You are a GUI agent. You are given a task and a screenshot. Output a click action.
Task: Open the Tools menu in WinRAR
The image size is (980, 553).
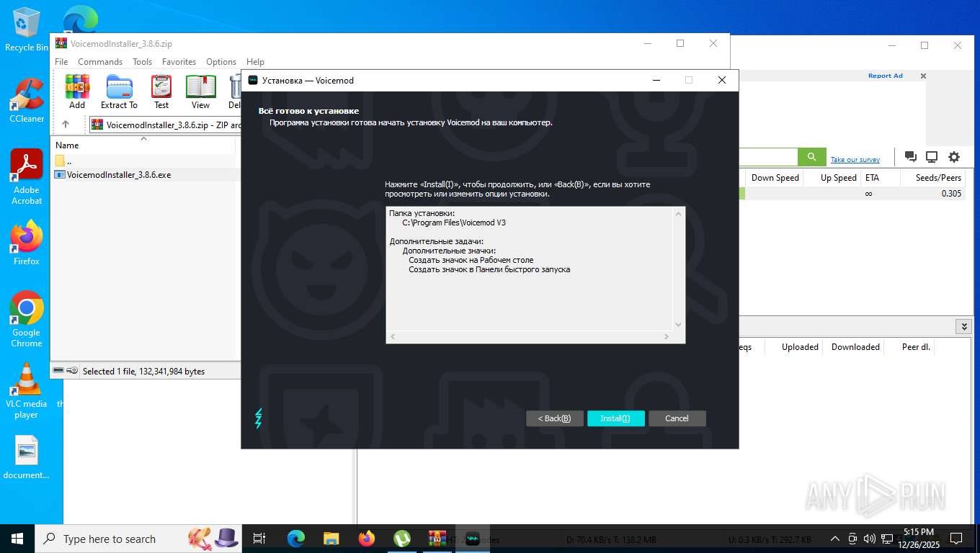click(142, 62)
